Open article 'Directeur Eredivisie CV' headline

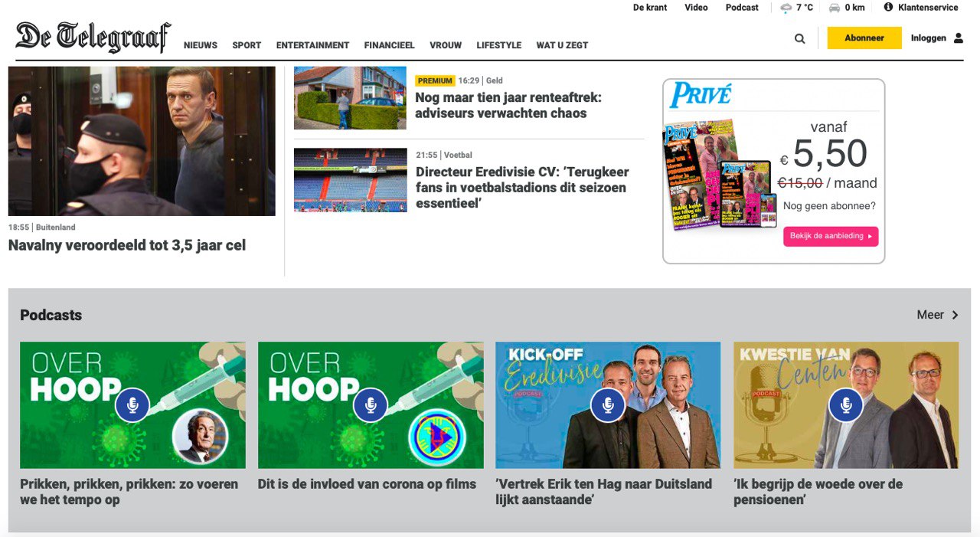click(521, 188)
